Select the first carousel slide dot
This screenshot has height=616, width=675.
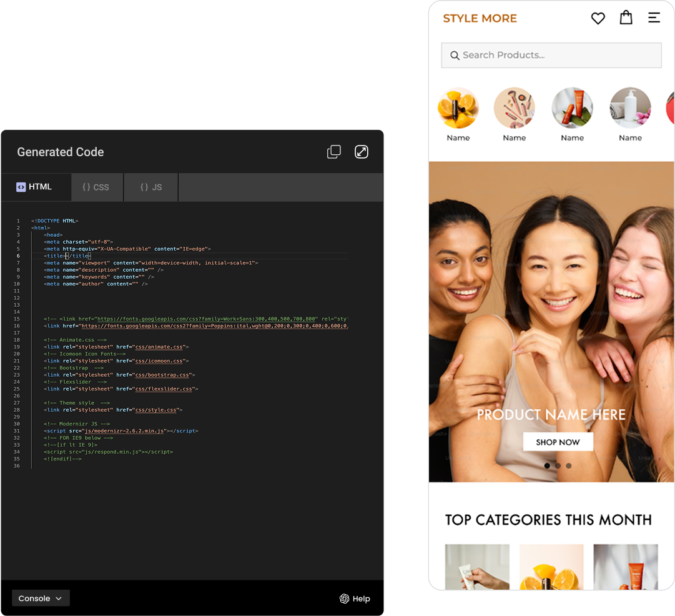point(548,465)
